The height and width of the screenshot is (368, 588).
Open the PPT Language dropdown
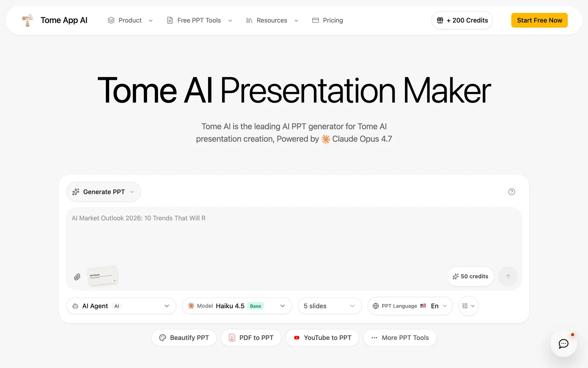(410, 306)
